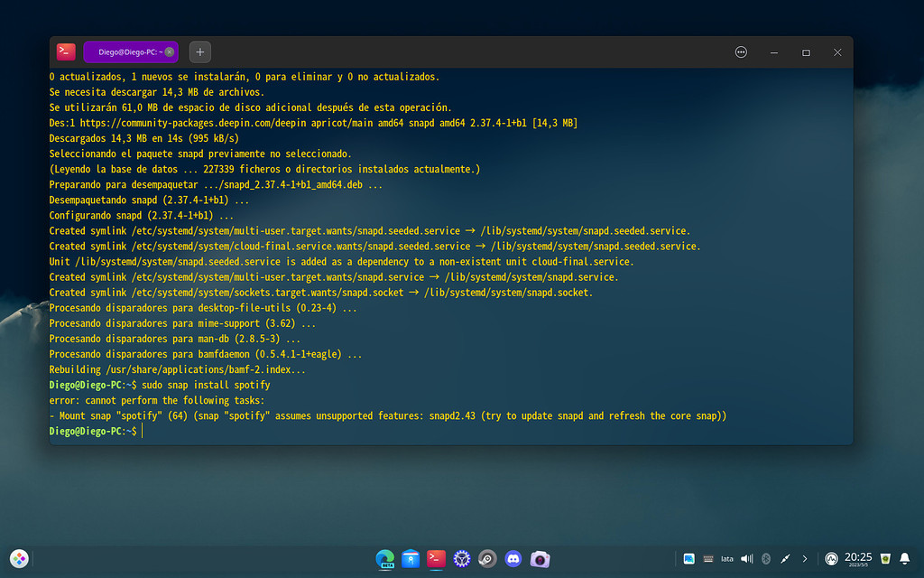The image size is (924, 578).
Task: Click into the terminal command prompt
Action: point(144,431)
